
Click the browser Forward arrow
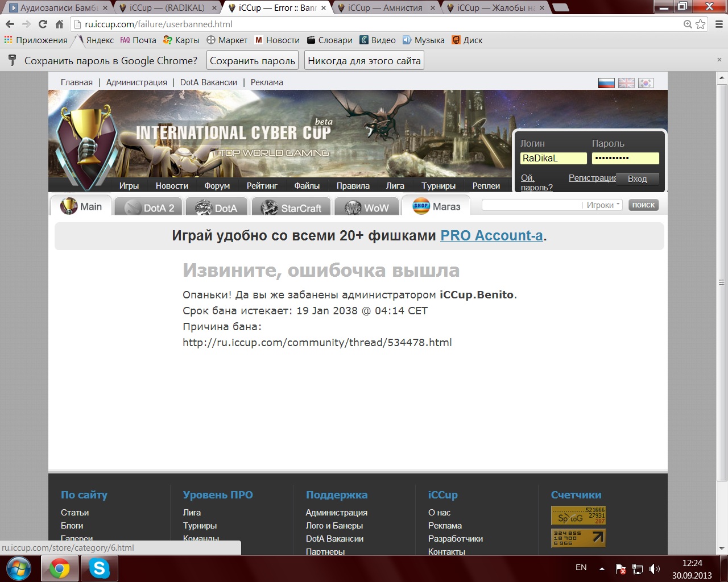click(26, 24)
